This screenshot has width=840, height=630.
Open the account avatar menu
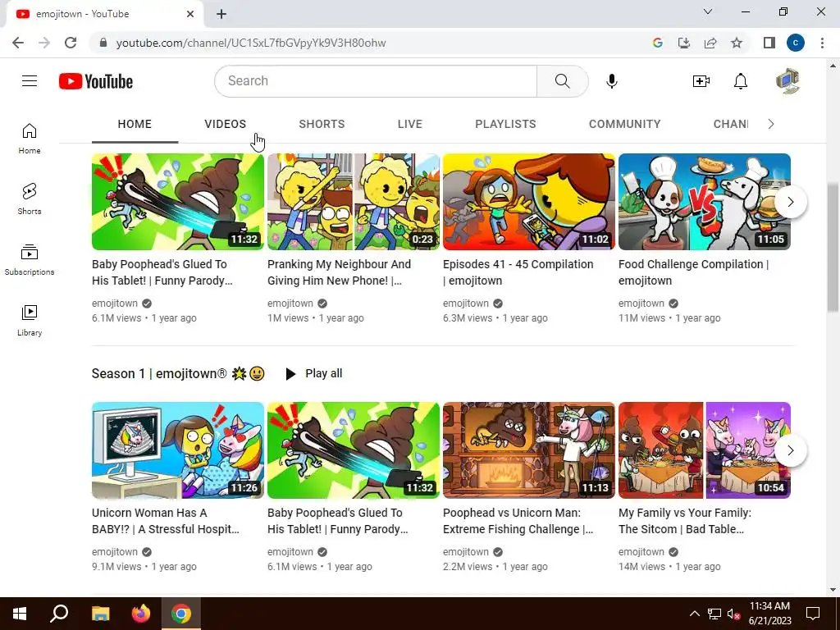click(x=787, y=81)
